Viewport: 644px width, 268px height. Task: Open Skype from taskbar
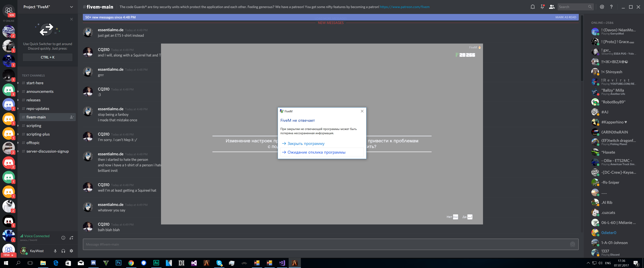pos(219,263)
